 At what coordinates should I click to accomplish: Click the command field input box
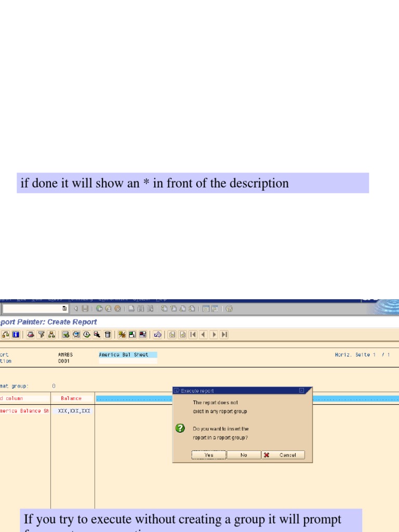(35, 309)
